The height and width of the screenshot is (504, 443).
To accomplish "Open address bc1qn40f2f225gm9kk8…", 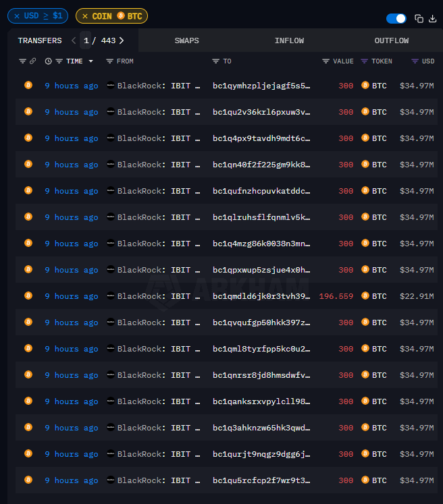I will point(261,165).
